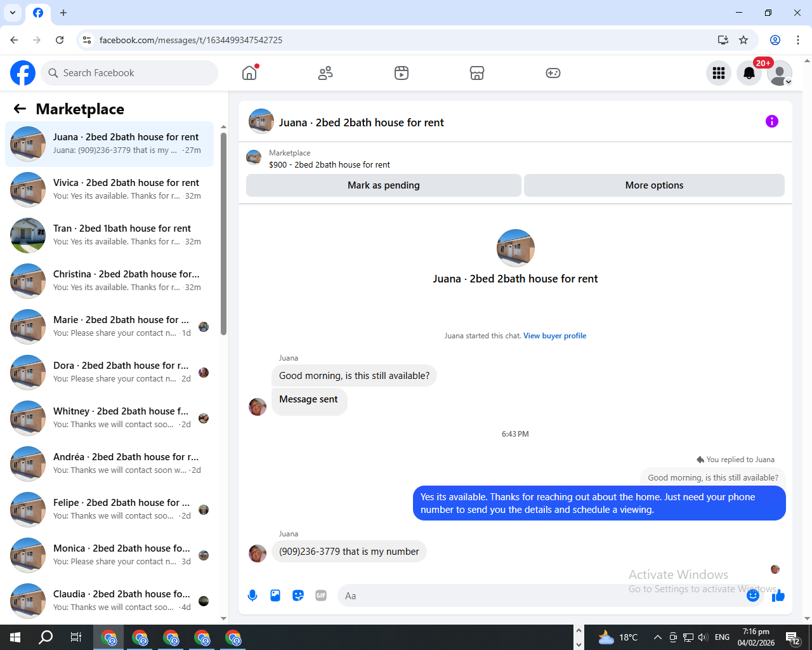
Task: Open the Christina conversation in chat list
Action: [x=109, y=281]
